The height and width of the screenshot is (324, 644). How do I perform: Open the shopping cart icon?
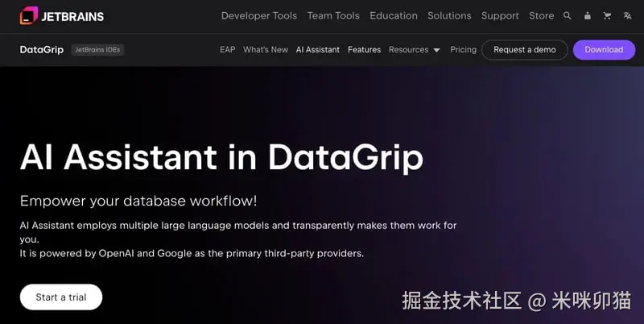coord(607,15)
